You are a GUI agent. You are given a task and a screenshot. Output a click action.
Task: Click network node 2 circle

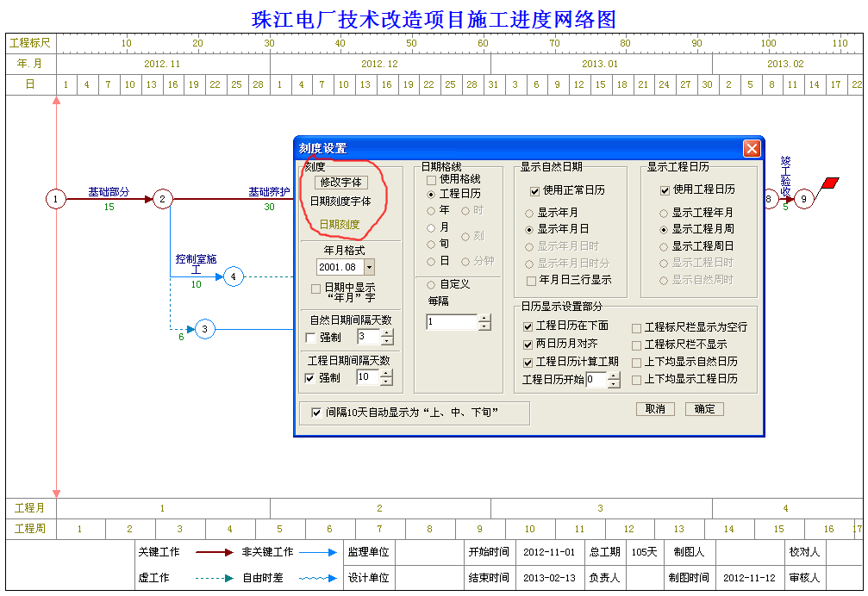(162, 199)
